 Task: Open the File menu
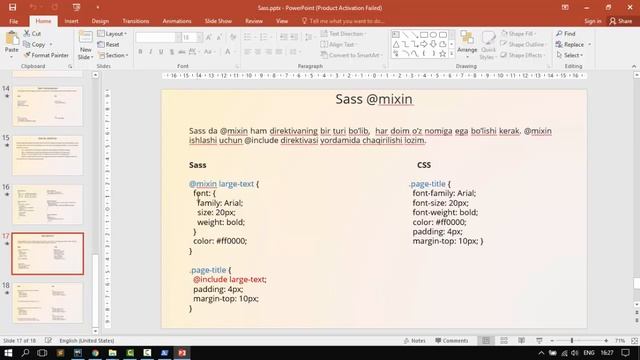[x=13, y=21]
